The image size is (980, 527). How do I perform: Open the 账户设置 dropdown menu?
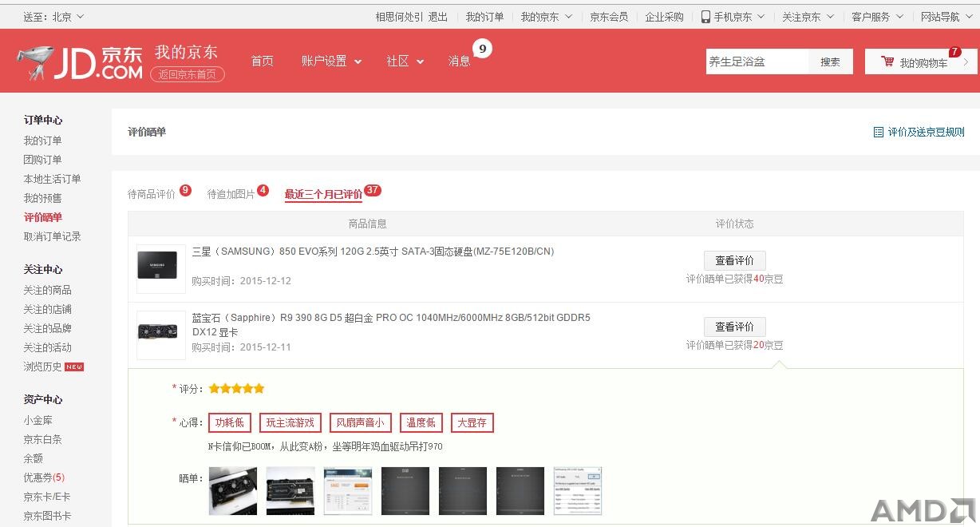point(331,61)
